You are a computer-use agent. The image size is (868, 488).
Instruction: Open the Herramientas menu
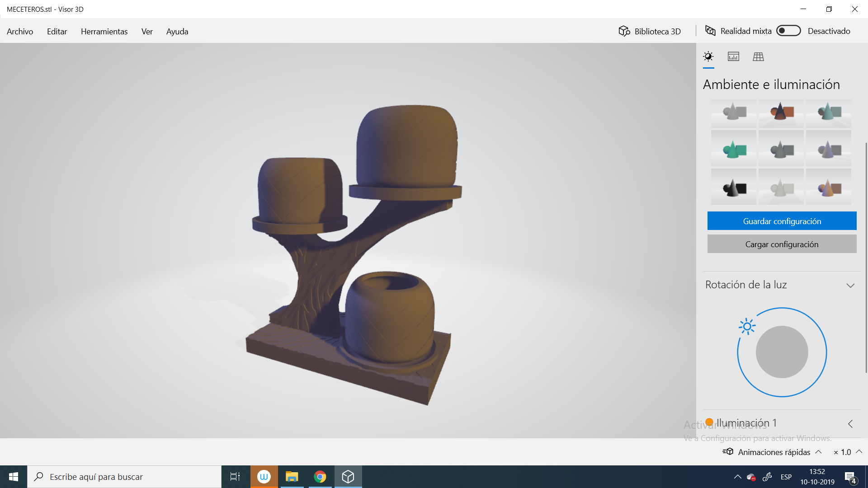(104, 31)
